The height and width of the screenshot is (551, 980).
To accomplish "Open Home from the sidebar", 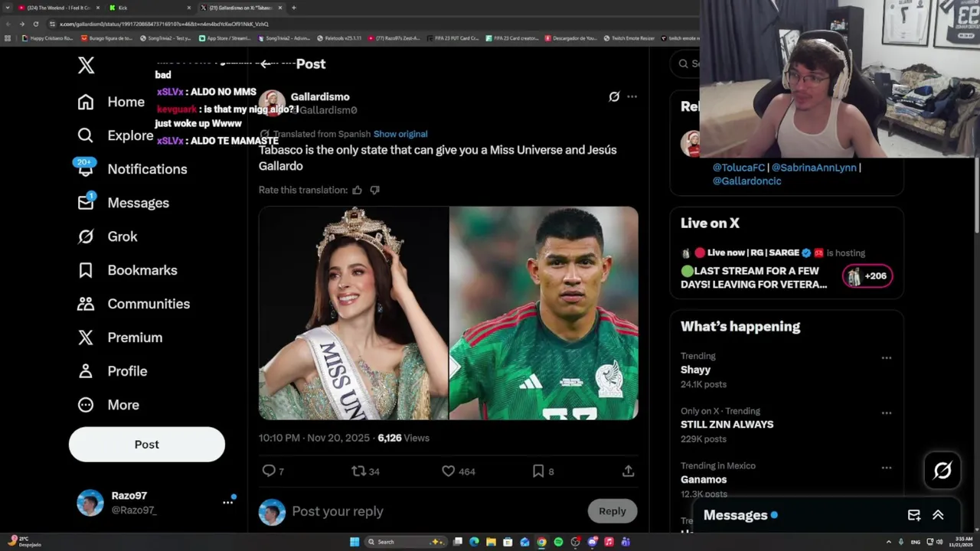I will (111, 102).
